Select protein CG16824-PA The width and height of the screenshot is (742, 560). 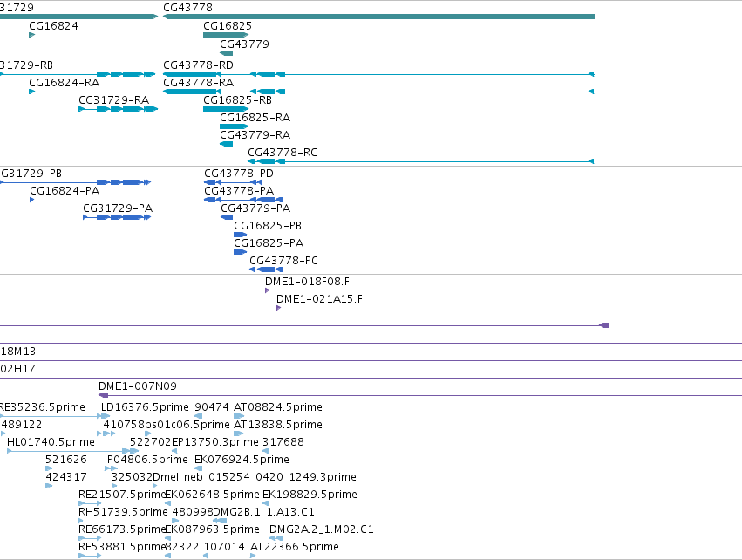click(31, 200)
